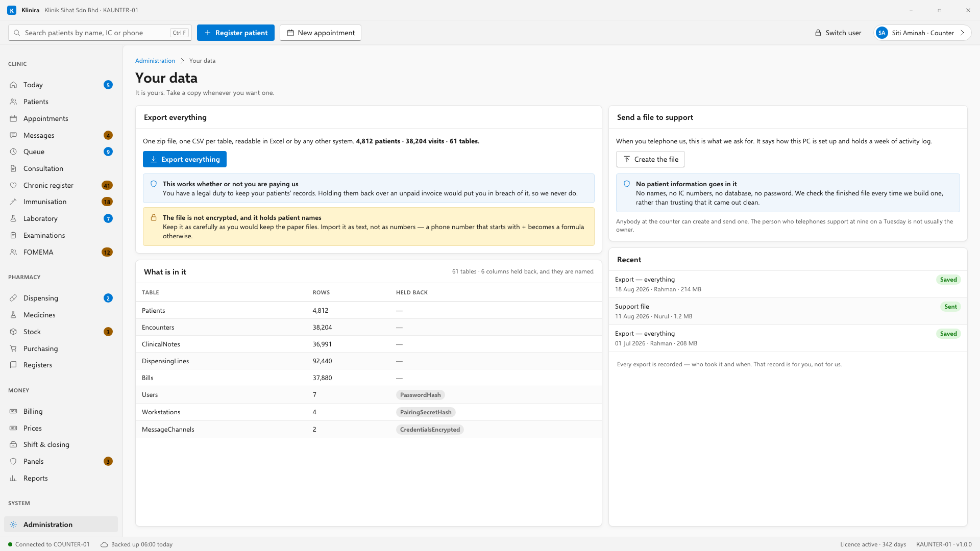
Task: Click the PasswordHash held-back tag
Action: 421,395
